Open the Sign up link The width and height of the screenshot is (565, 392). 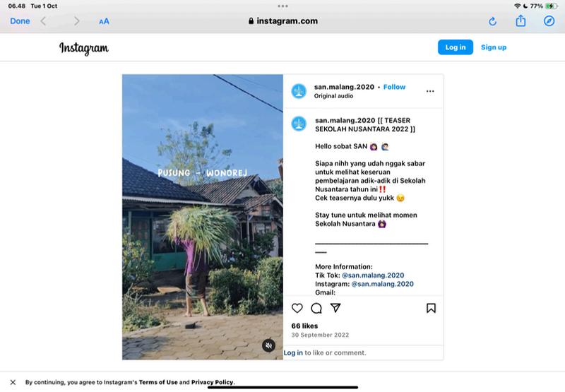pyautogui.click(x=494, y=47)
